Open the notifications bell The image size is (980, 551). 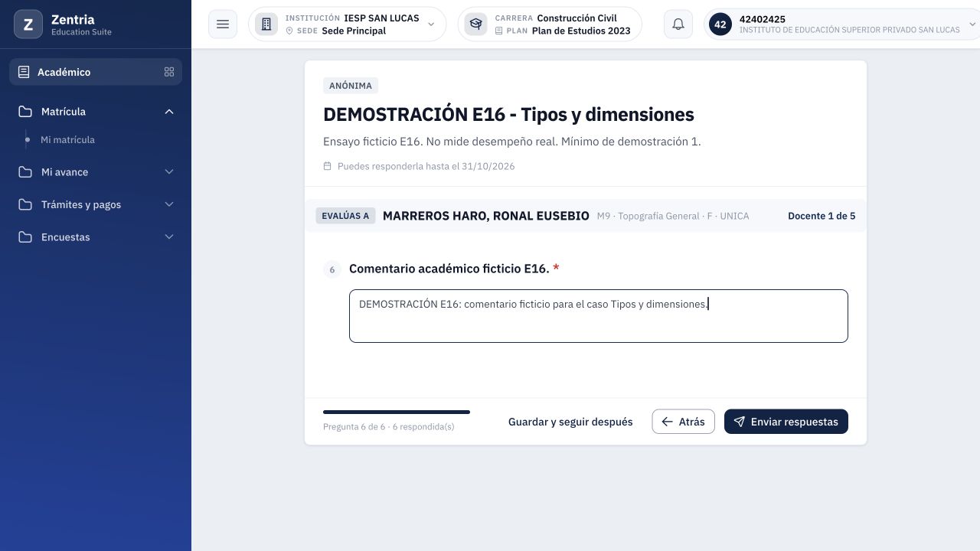coord(678,24)
